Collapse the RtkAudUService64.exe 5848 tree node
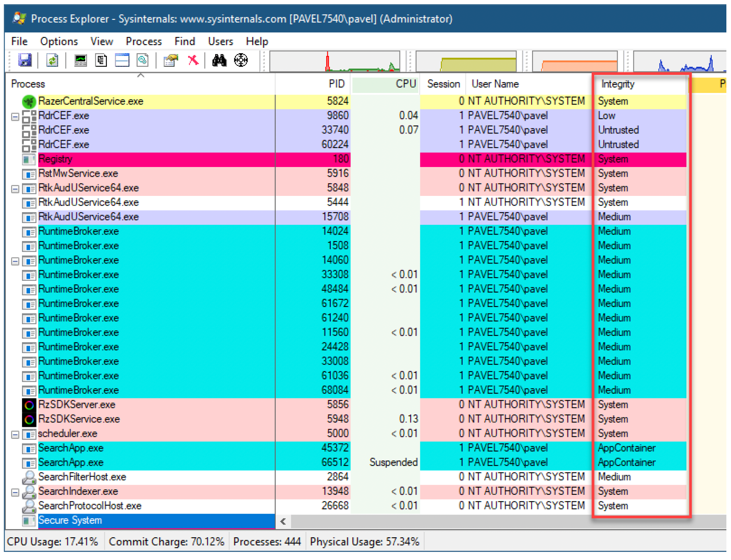This screenshot has height=560, width=731. point(15,189)
